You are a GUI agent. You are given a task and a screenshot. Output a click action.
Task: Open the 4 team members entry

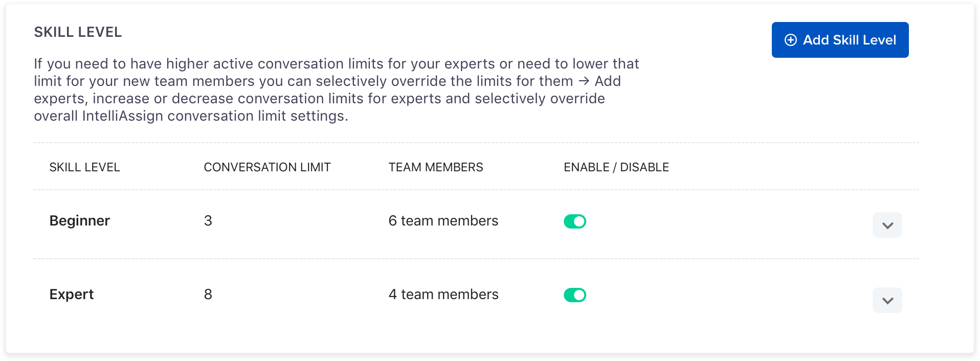443,295
